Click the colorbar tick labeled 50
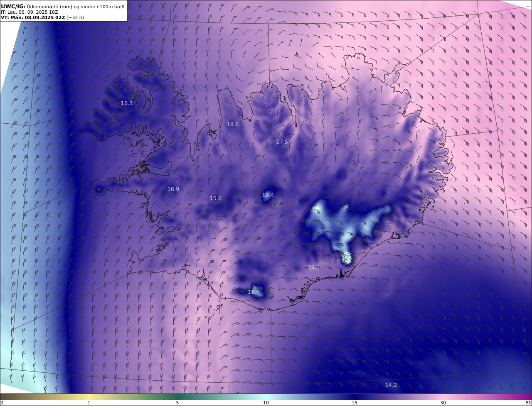532x406 pixels. pos(529,403)
